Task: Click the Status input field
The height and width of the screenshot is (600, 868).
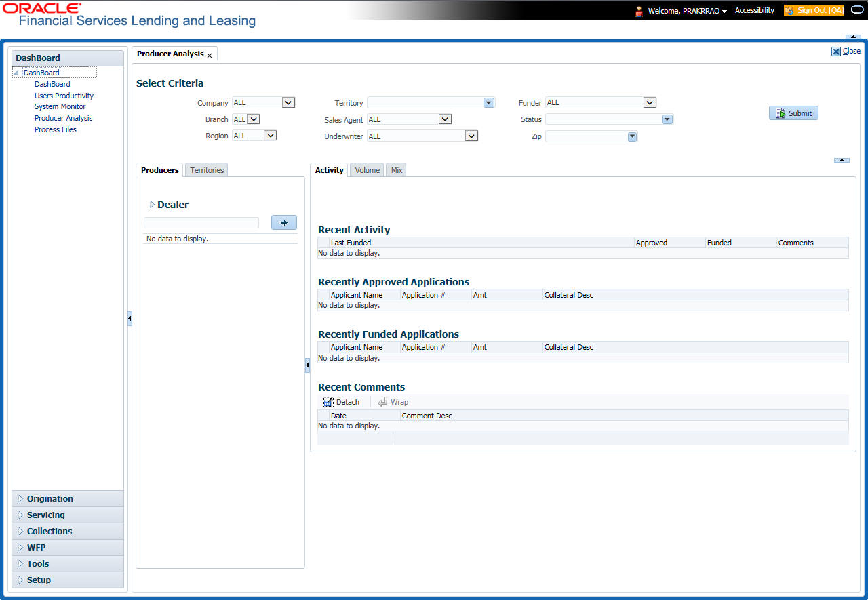Action: point(604,119)
